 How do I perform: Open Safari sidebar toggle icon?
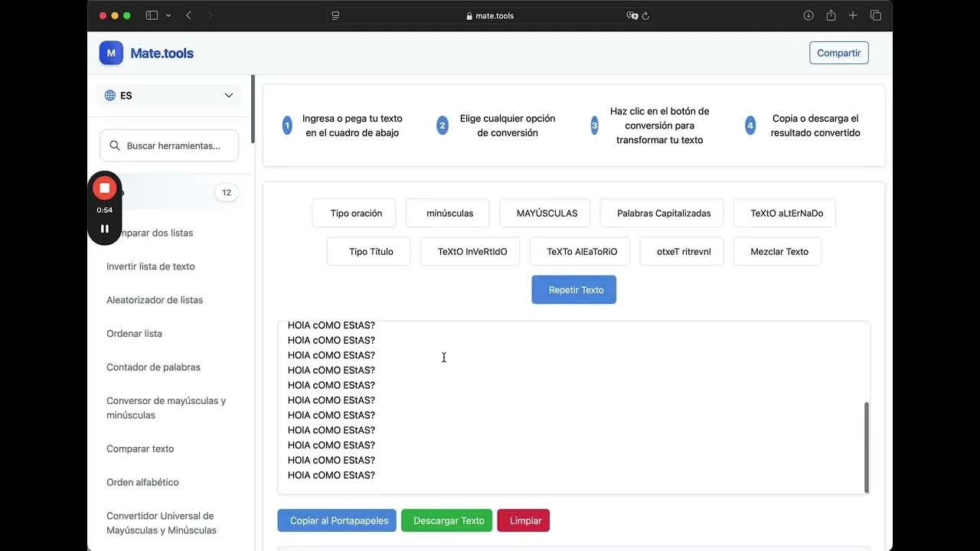pos(152,15)
